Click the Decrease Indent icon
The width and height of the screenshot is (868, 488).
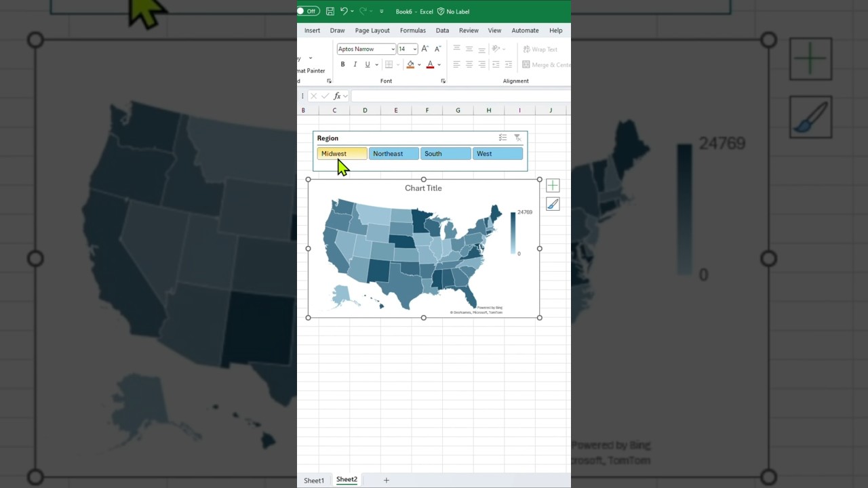click(496, 64)
